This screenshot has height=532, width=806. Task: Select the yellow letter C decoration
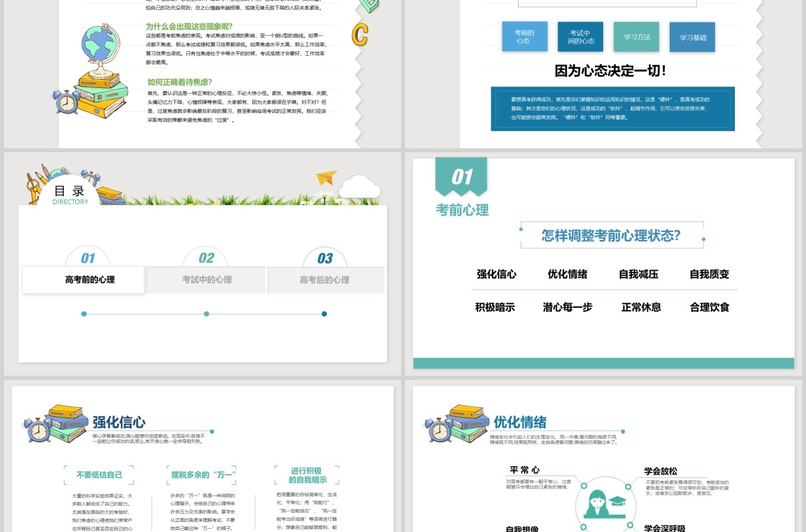360,35
